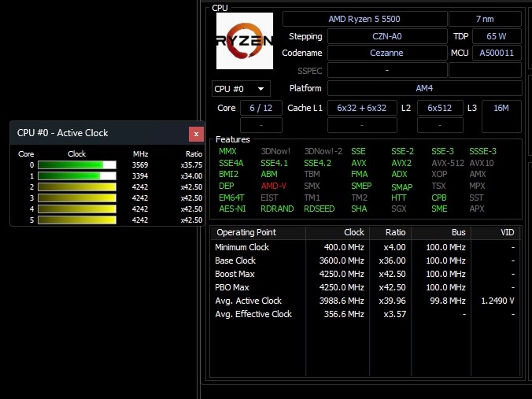Close the CPU #0 Active Clock window

point(196,134)
